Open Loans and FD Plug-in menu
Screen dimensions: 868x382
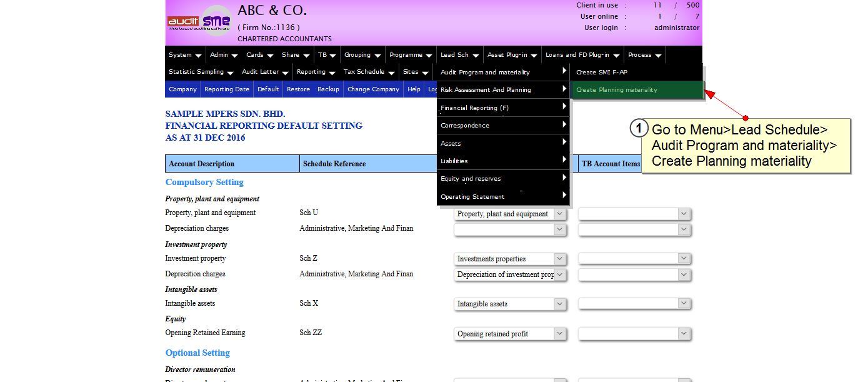[x=582, y=55]
